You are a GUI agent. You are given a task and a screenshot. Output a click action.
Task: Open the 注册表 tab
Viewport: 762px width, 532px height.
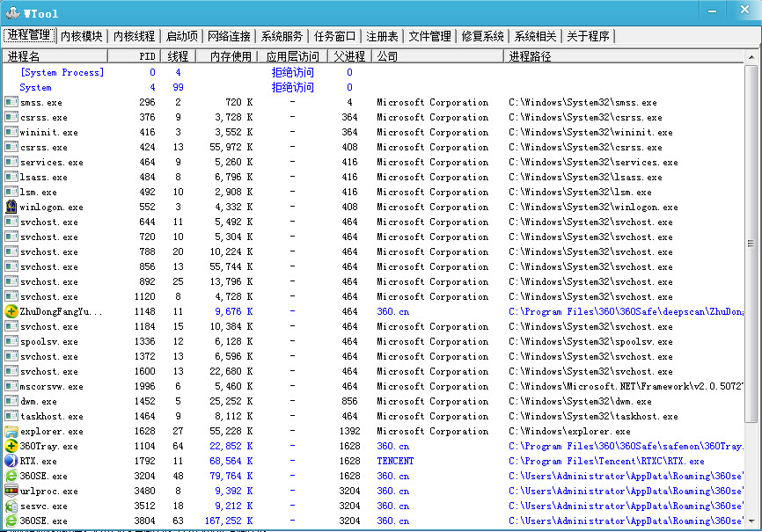click(x=383, y=36)
